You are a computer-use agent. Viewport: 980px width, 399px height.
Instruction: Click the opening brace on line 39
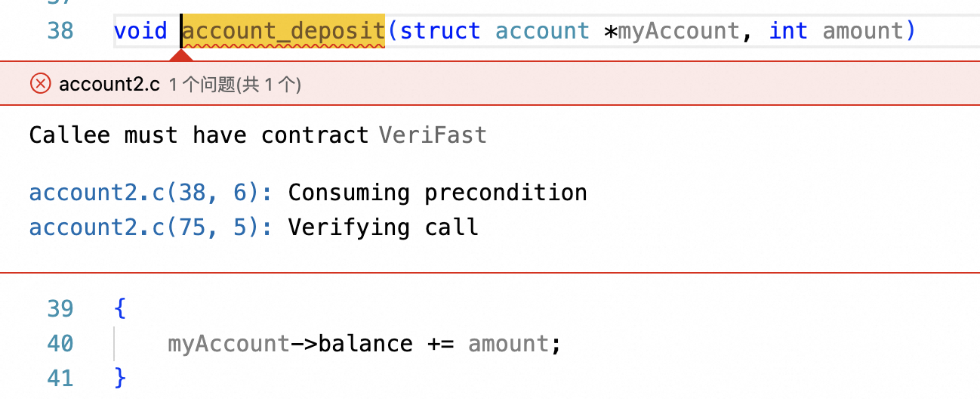(119, 309)
